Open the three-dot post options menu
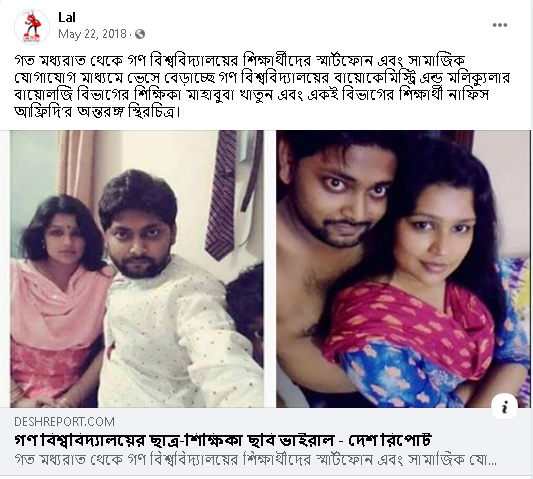This screenshot has height=479, width=533. point(500,25)
